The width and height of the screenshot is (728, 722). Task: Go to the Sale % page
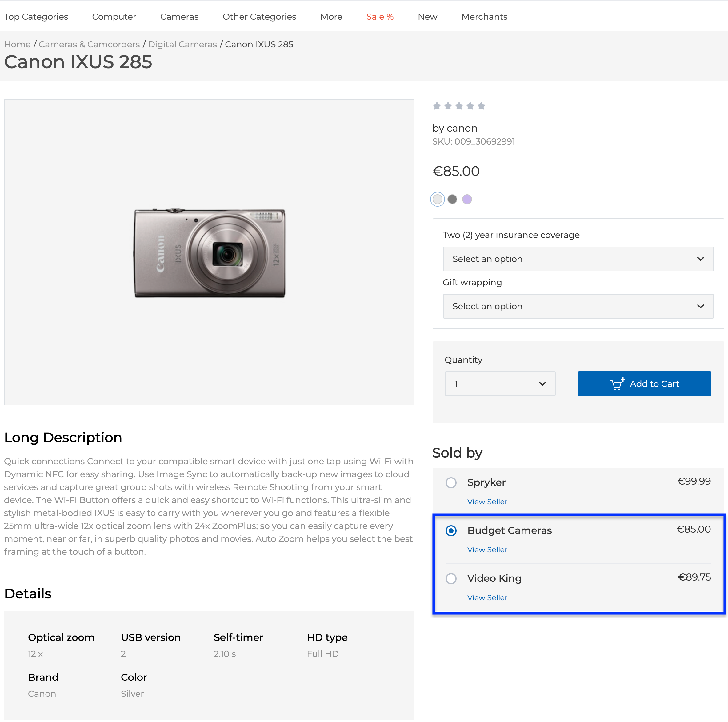[x=380, y=17]
